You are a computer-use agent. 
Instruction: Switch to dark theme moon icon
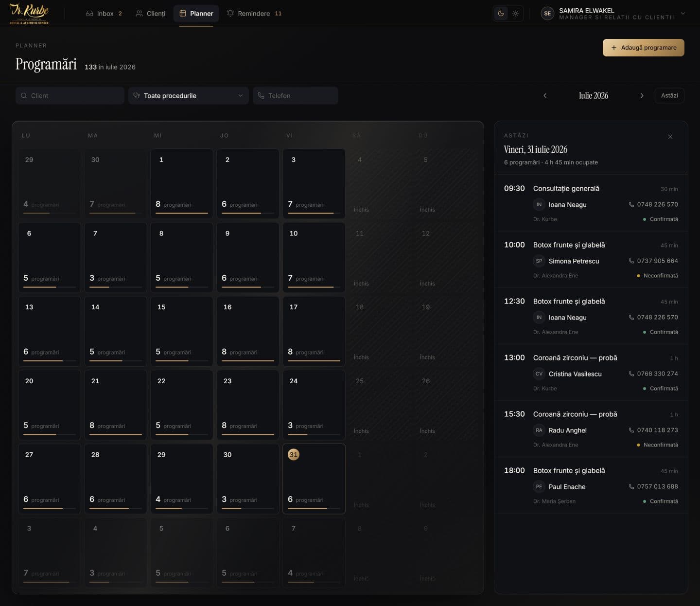coord(501,14)
